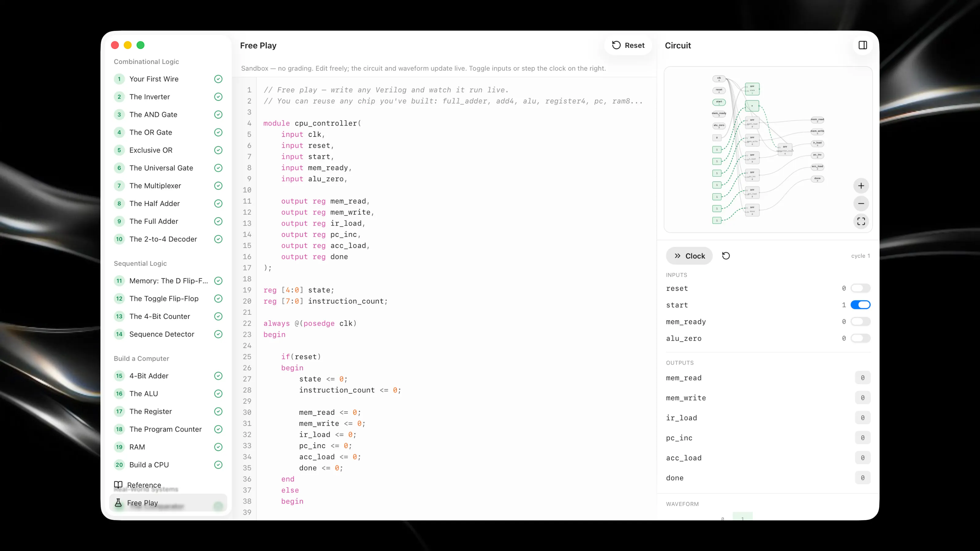The width and height of the screenshot is (980, 551).
Task: Click the circuit diagram preview canvas
Action: 768,149
